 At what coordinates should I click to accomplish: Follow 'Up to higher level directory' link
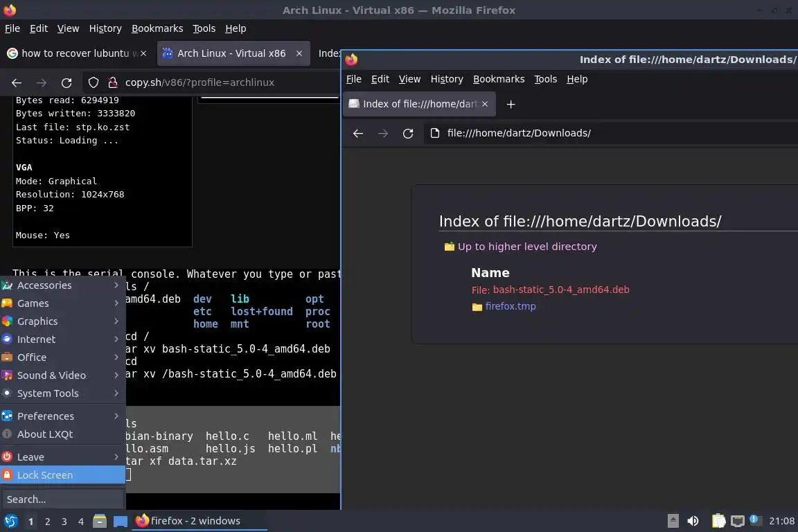pos(526,247)
